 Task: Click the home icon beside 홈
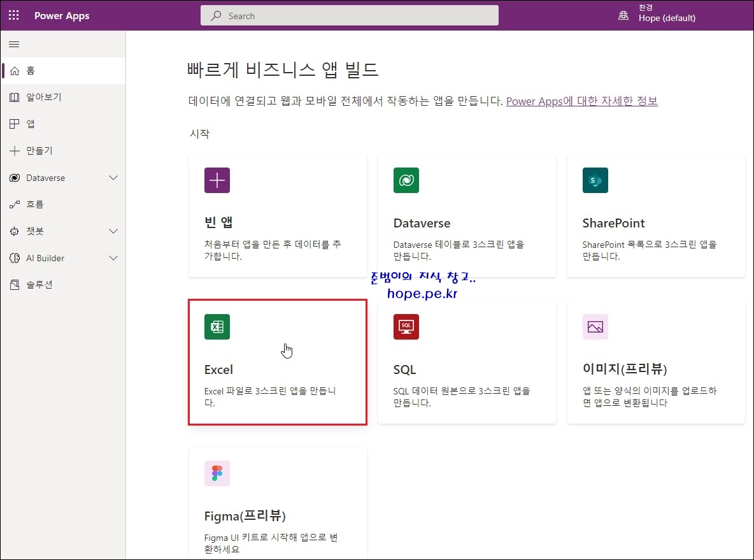point(15,71)
